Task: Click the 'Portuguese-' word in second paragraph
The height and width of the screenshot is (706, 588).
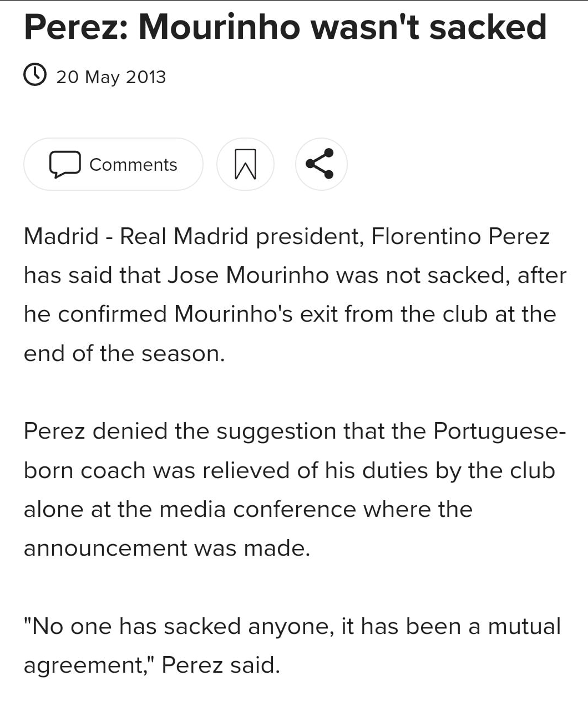Action: click(x=500, y=431)
